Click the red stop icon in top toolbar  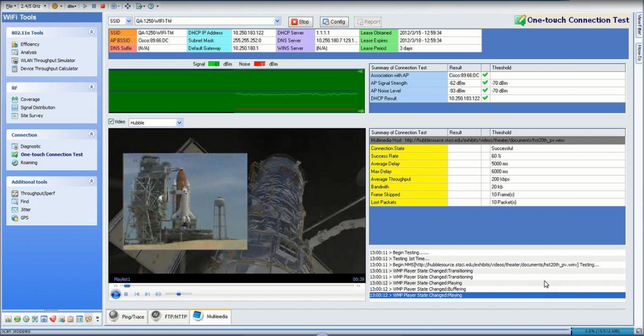click(x=103, y=6)
